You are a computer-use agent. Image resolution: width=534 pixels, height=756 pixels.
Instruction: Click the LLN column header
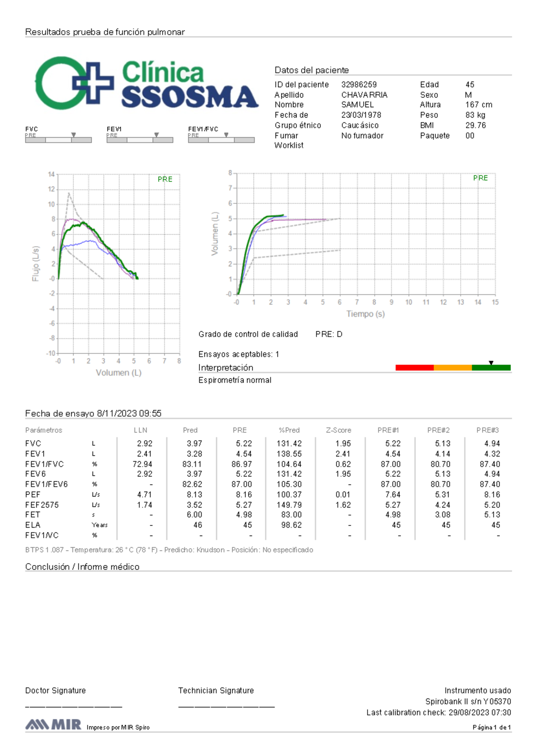(x=141, y=430)
